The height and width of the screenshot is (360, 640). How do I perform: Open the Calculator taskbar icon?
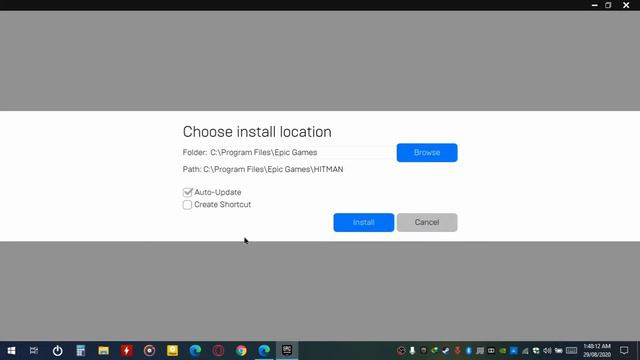pos(80,351)
